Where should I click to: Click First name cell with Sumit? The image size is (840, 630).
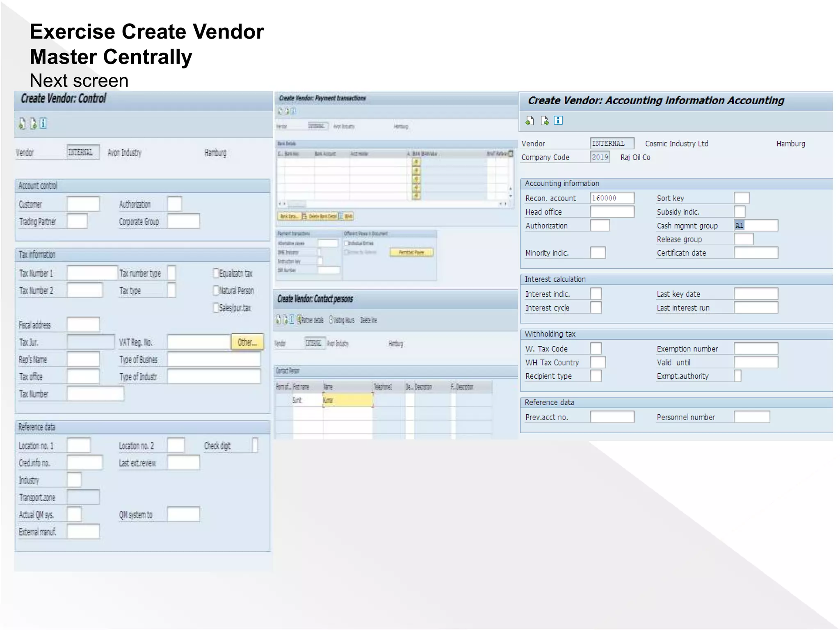click(308, 400)
